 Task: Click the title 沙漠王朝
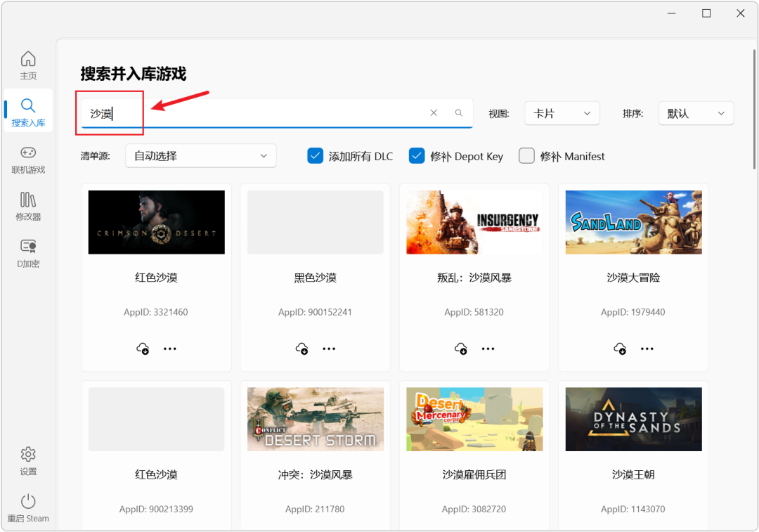click(634, 475)
